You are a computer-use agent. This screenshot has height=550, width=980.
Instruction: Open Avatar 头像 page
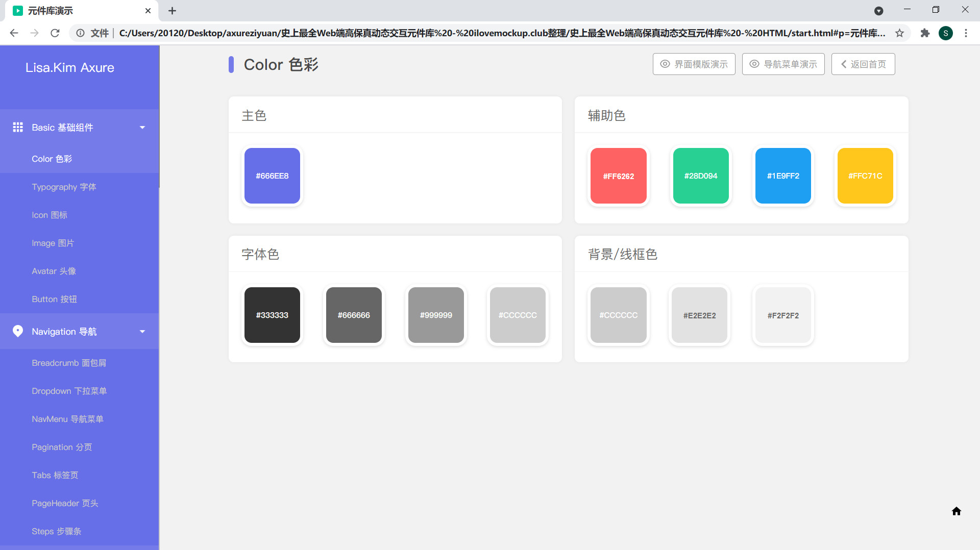tap(80, 271)
